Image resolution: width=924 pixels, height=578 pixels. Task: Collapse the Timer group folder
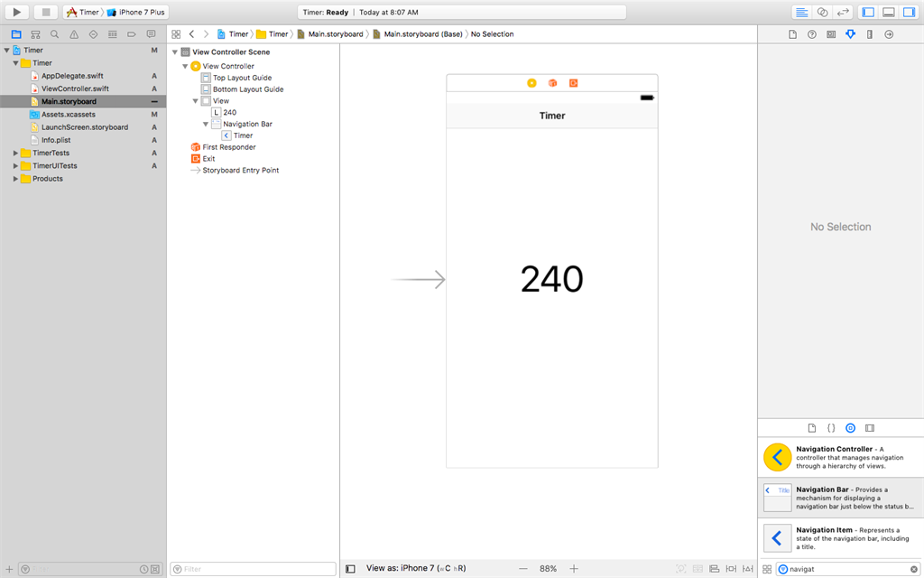[x=15, y=63]
